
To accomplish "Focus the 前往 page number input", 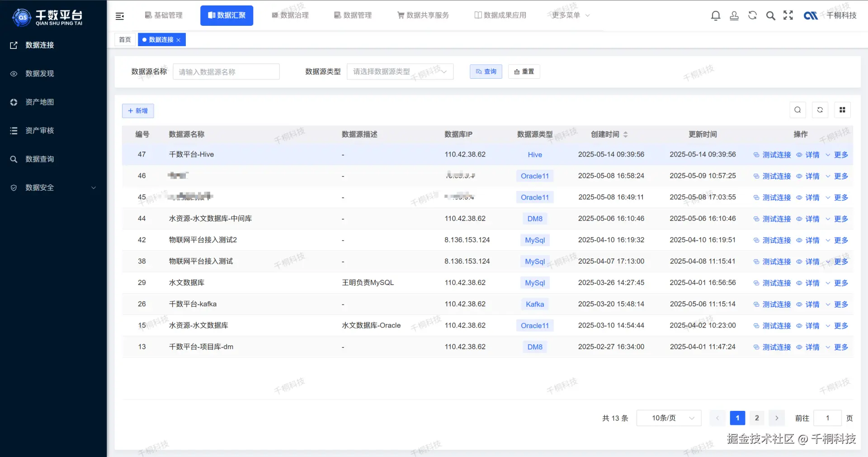I will click(x=827, y=418).
